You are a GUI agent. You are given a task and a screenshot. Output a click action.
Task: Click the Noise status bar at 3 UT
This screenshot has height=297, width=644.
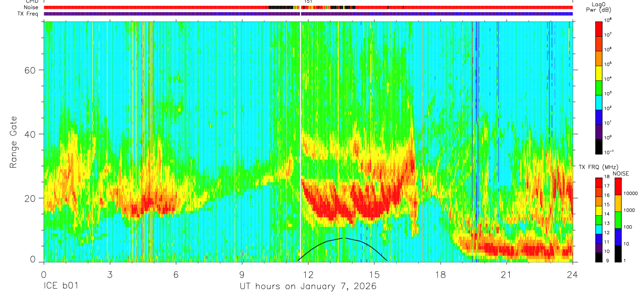110,7
